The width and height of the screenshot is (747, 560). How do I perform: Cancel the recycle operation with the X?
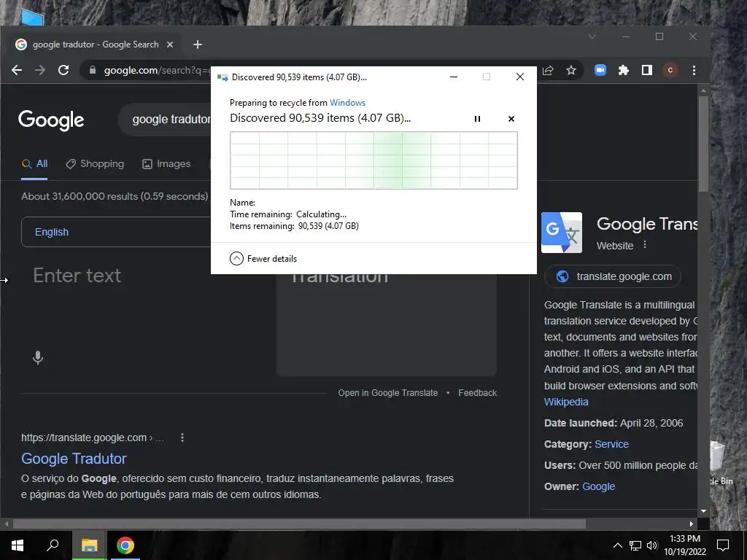tap(511, 119)
